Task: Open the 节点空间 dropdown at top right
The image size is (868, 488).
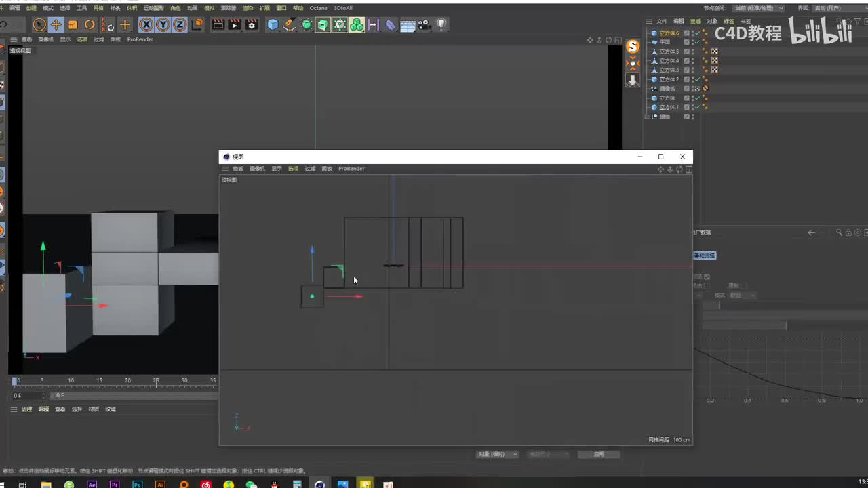Action: [759, 8]
